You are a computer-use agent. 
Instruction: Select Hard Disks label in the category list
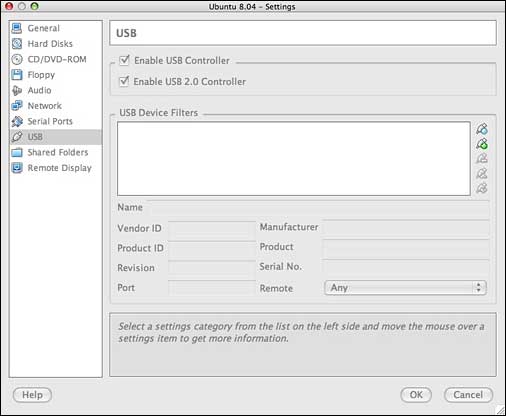50,44
